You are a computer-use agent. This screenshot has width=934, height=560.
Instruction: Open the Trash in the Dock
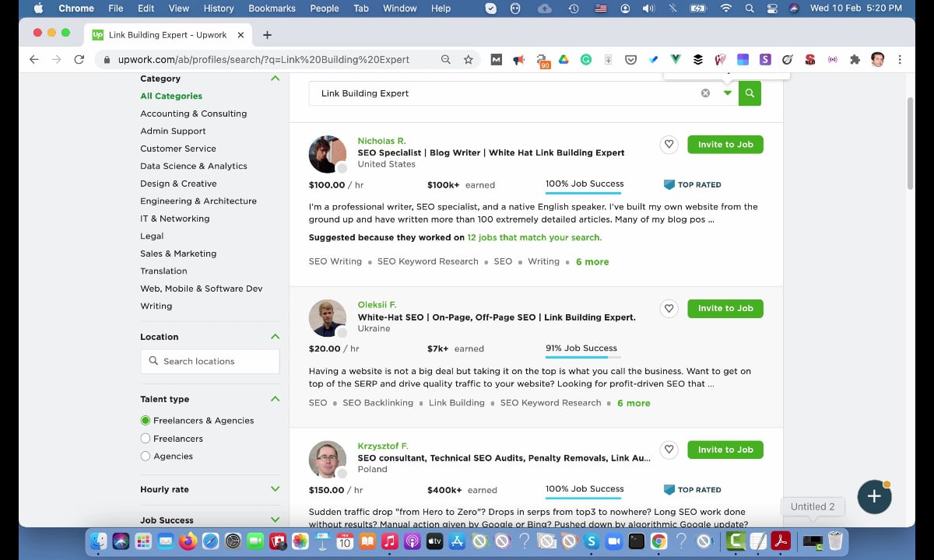click(835, 541)
